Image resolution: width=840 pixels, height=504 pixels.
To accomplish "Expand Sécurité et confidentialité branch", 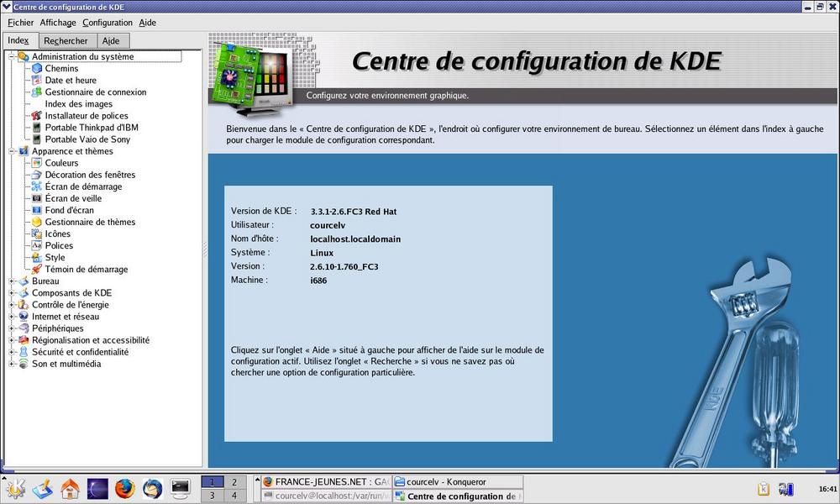I will click(11, 351).
